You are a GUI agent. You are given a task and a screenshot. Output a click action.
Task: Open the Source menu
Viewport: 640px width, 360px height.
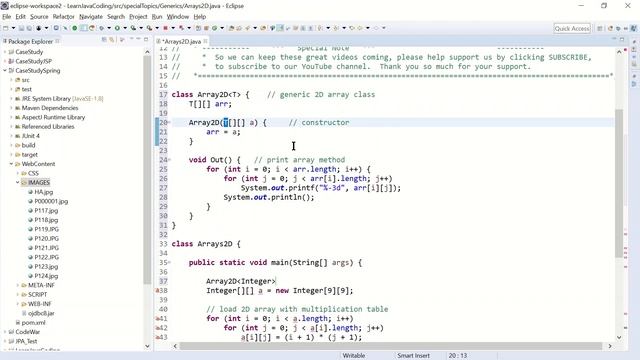click(39, 17)
